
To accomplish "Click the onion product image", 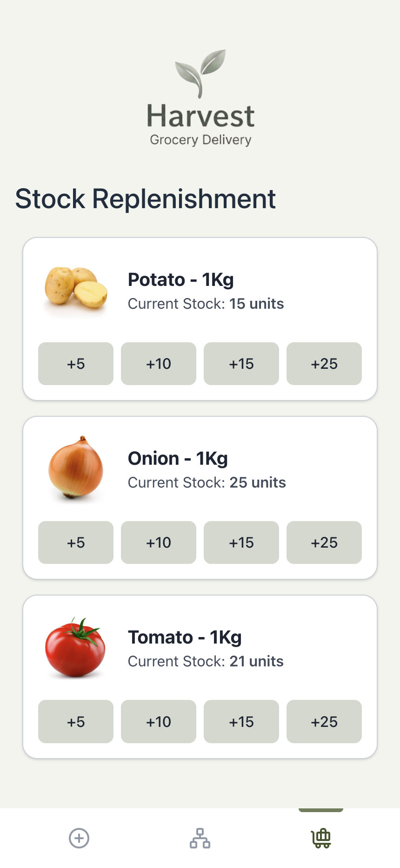I will click(x=76, y=467).
